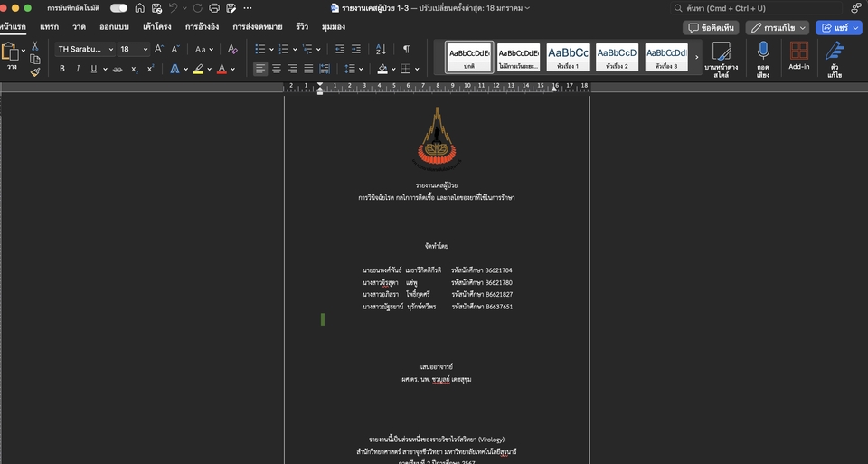Click the Print icon
Screen dimensions: 868x464
(x=214, y=8)
